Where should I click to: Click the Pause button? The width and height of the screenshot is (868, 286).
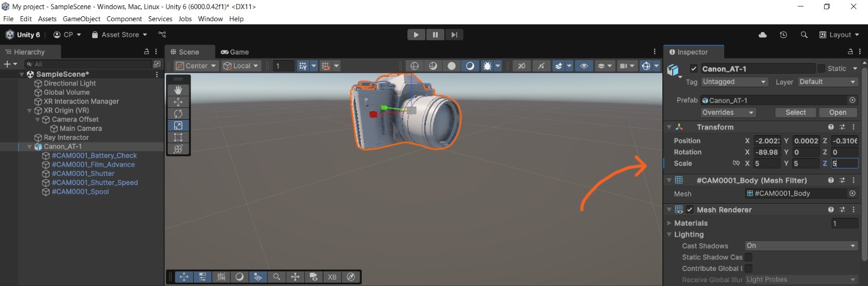click(x=435, y=35)
